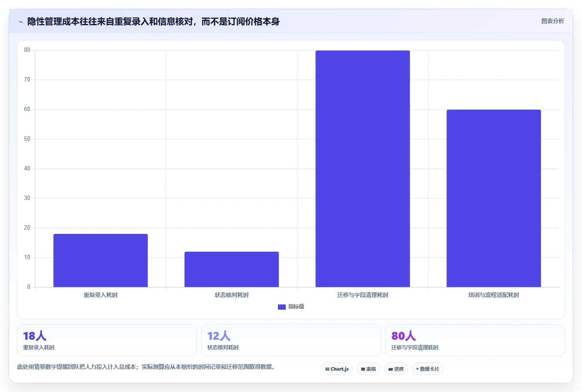
Task: Click the 培训与流程适配耗时 x-axis label
Action: (494, 295)
